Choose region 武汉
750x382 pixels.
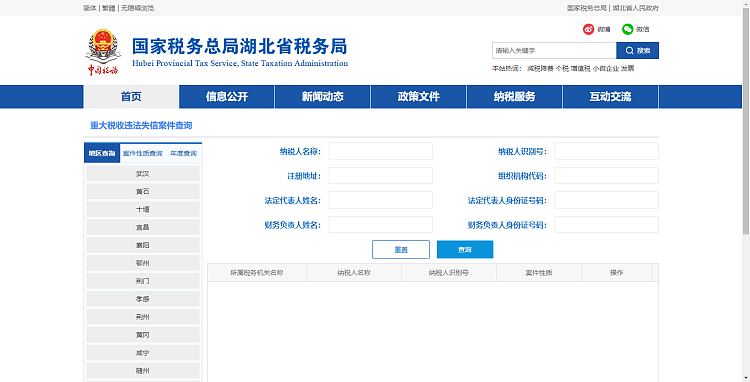coord(143,174)
